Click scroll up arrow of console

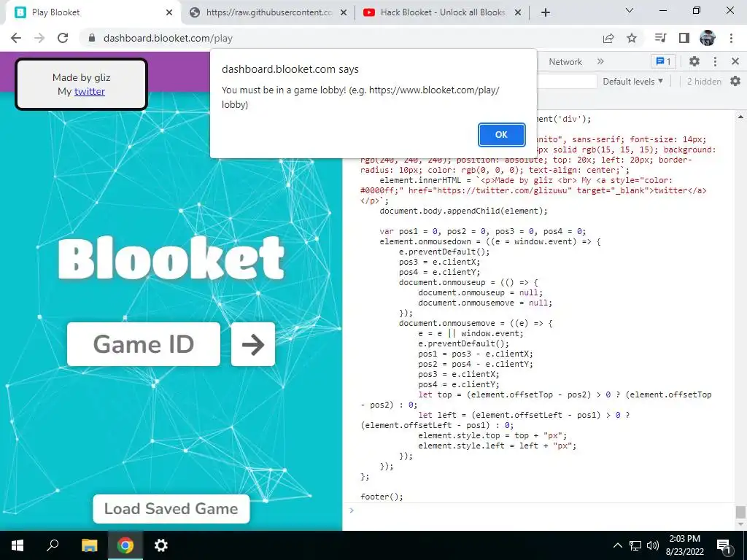(740, 117)
